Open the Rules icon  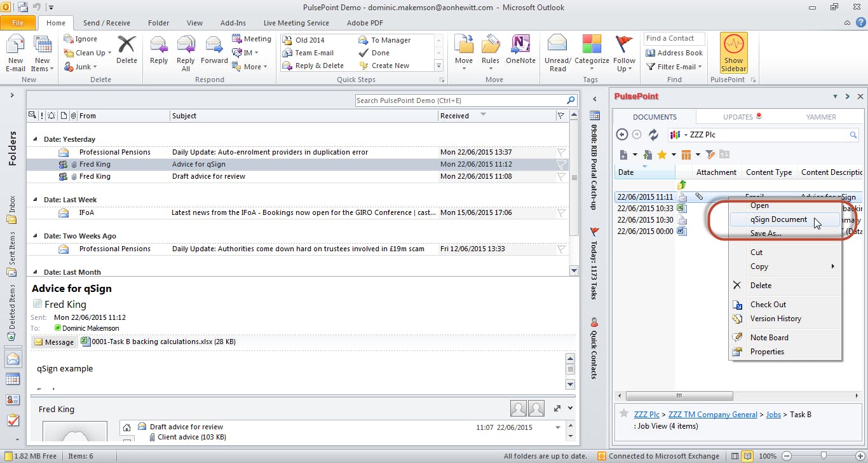(490, 44)
